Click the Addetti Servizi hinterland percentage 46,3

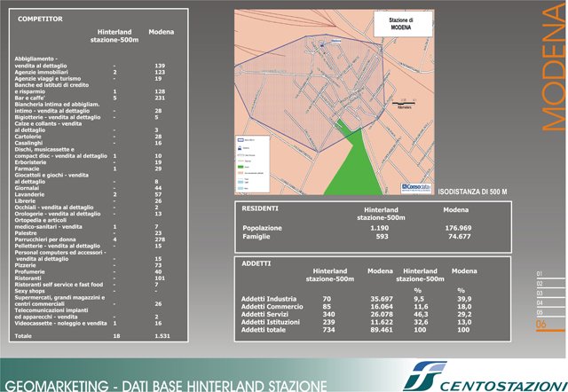pos(421,315)
